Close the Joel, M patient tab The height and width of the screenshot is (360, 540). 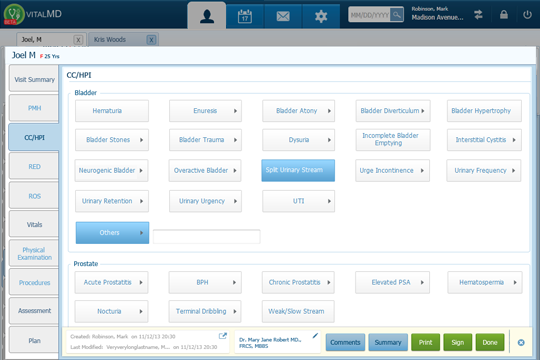(78, 40)
